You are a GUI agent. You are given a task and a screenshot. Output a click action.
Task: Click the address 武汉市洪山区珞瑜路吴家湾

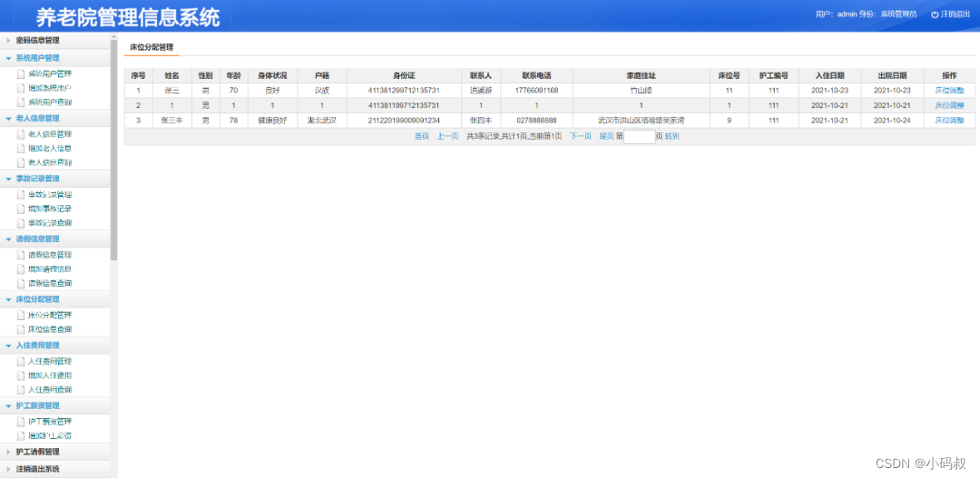(x=642, y=121)
